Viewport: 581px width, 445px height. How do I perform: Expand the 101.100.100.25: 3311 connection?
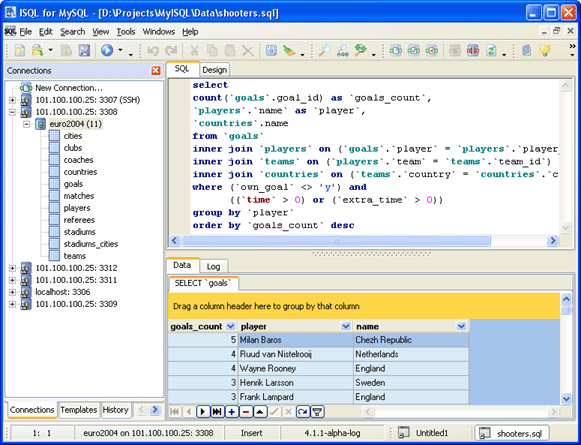(12, 280)
